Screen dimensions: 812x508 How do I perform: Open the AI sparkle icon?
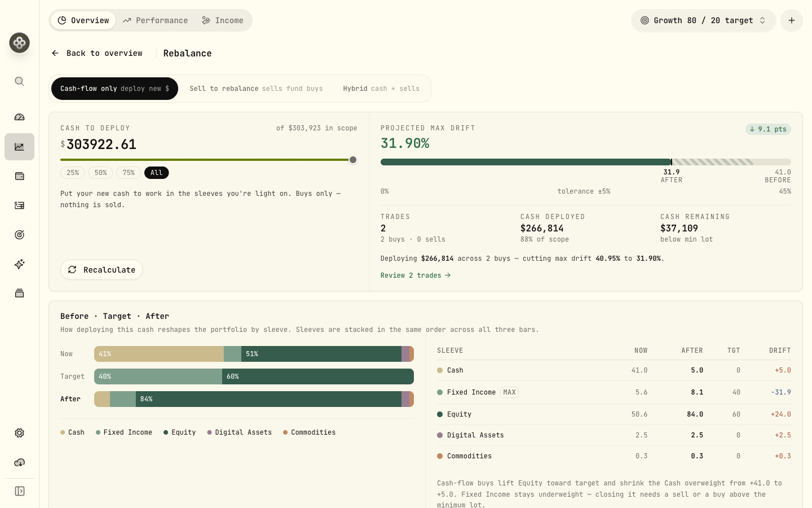[19, 264]
